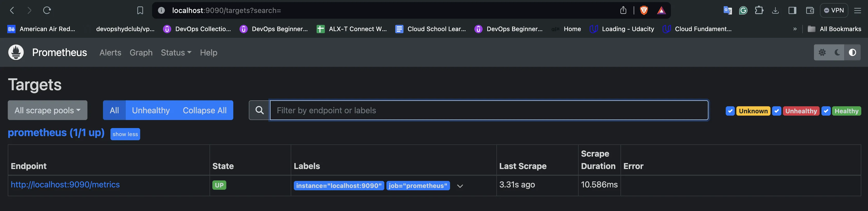Open Grammarly extension icon

coord(743,10)
